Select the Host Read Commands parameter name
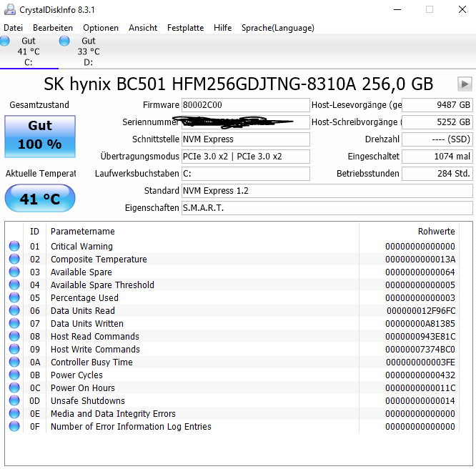Image resolution: width=476 pixels, height=469 pixels. click(x=95, y=337)
